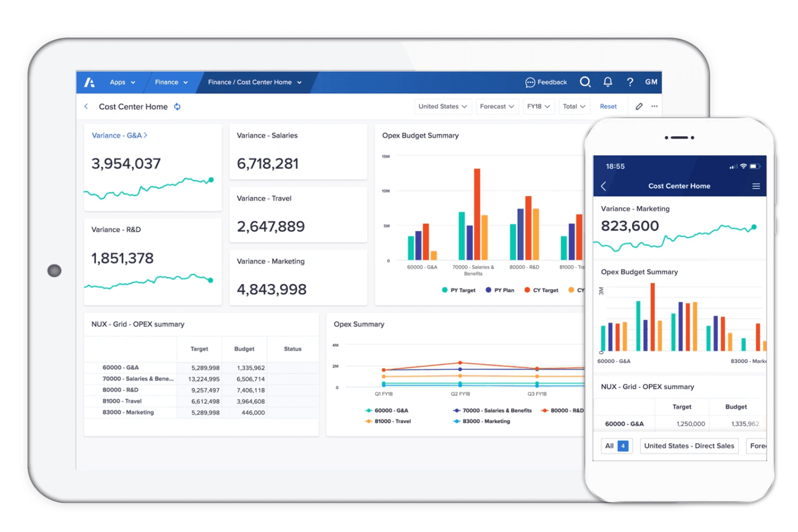
Task: Click the Anaplan logo icon in the header
Action: pos(90,82)
